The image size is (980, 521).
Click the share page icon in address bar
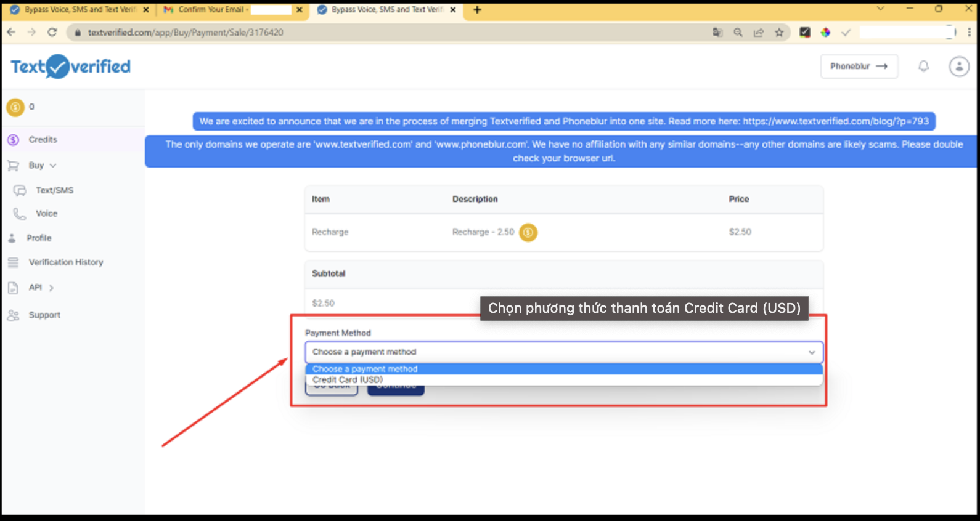coord(759,33)
